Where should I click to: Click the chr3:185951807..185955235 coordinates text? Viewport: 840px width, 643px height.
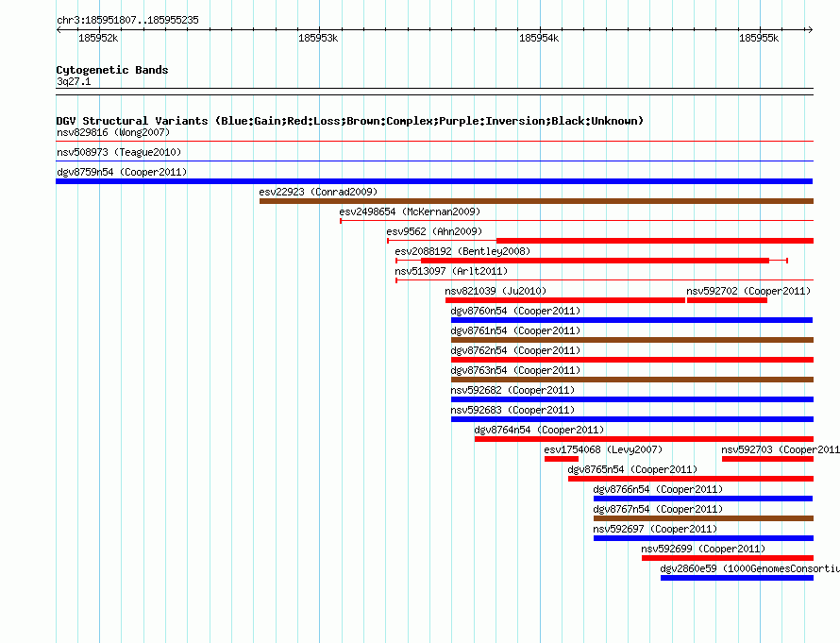(x=127, y=20)
